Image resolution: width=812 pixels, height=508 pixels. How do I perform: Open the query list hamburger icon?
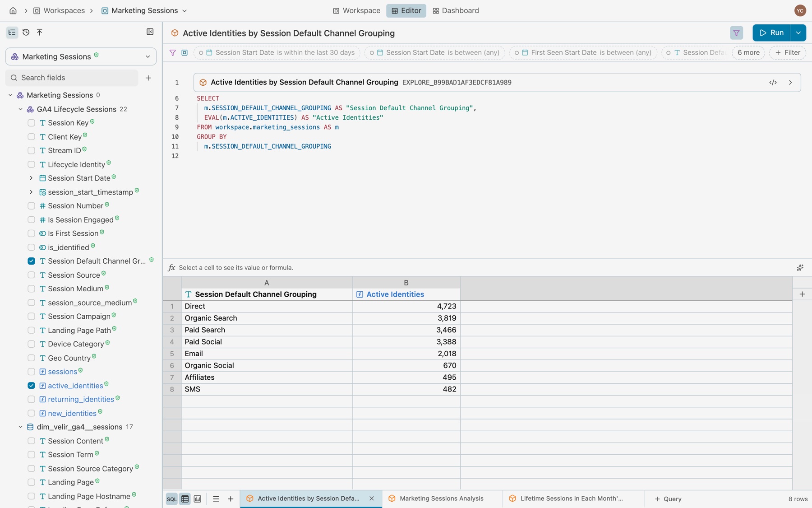[x=216, y=499]
